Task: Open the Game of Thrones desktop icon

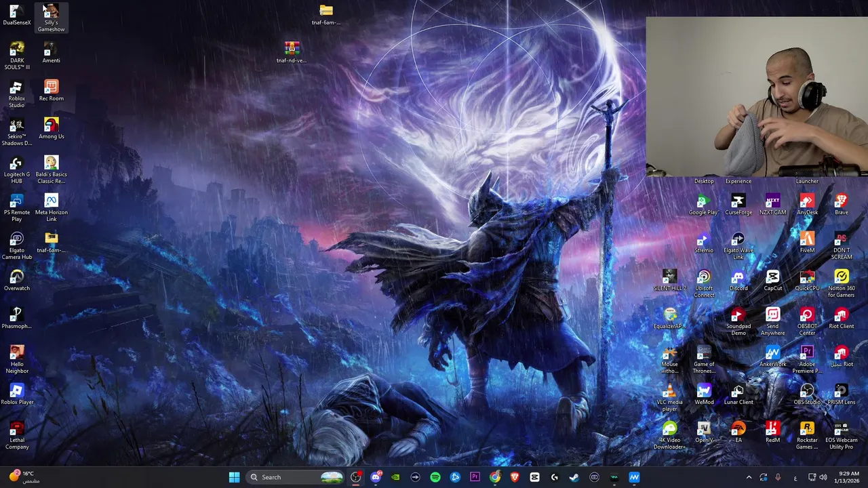Action: (x=703, y=359)
